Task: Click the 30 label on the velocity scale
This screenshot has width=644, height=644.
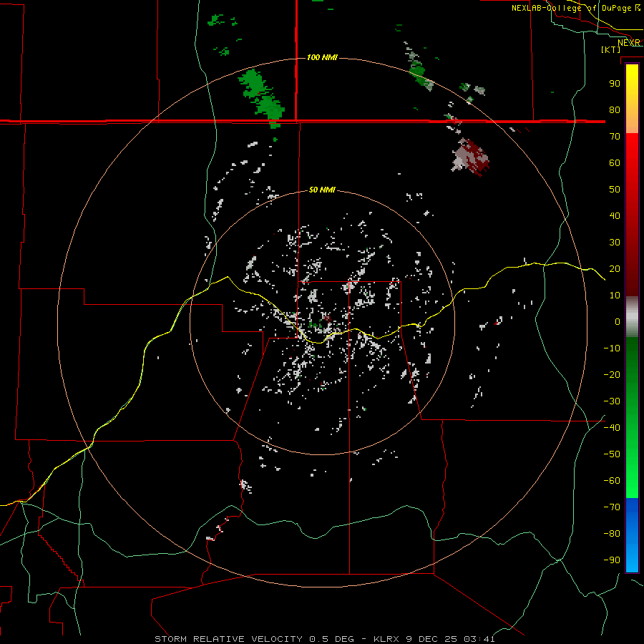Action: click(x=615, y=243)
